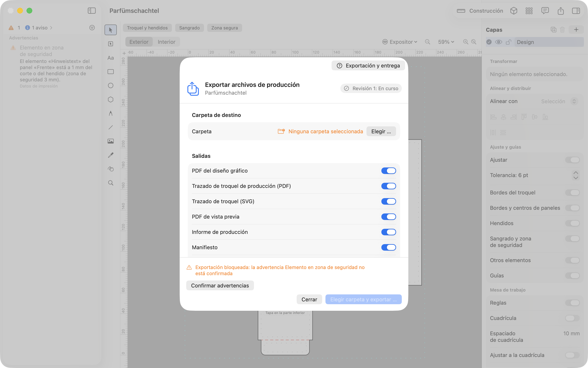Select the text tool Aa

[x=110, y=58]
